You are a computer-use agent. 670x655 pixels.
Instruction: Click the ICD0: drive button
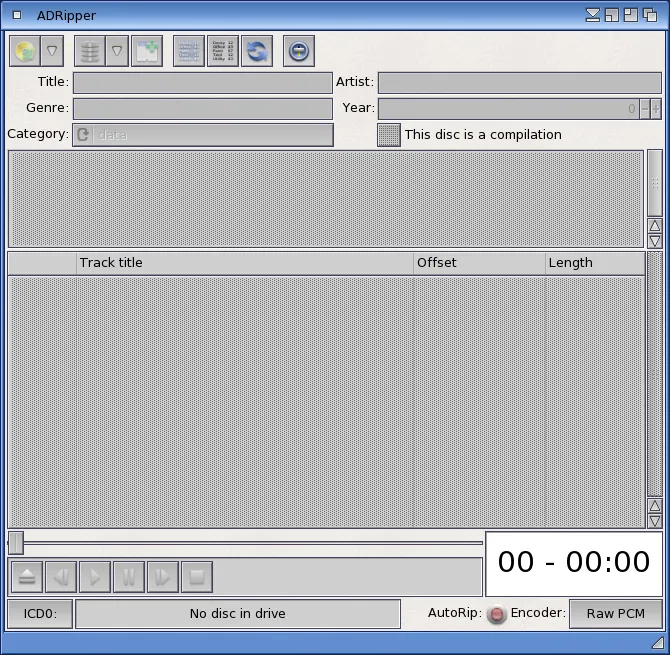coord(40,614)
